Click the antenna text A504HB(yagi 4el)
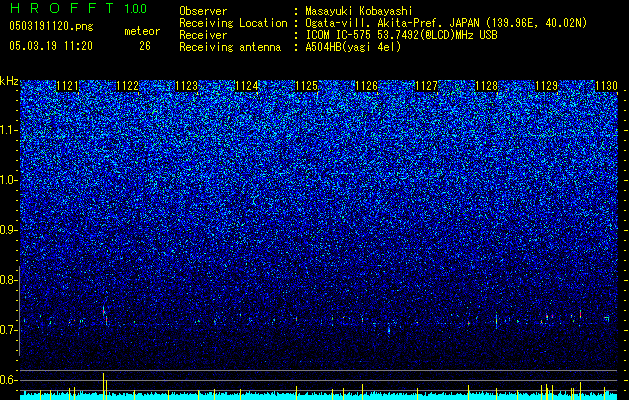Viewport: 629px width, 400px height. [353, 47]
